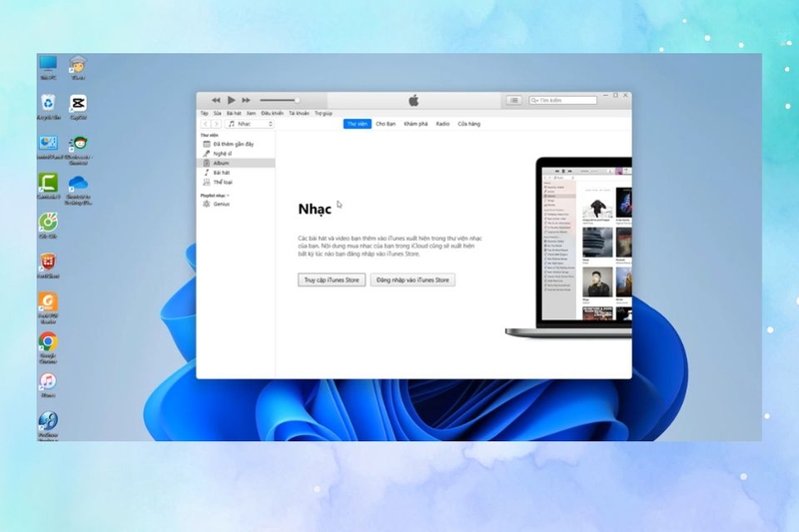The height and width of the screenshot is (532, 799).
Task: Open the orange Foxit Reader desktop shortcut
Action: [x=48, y=308]
